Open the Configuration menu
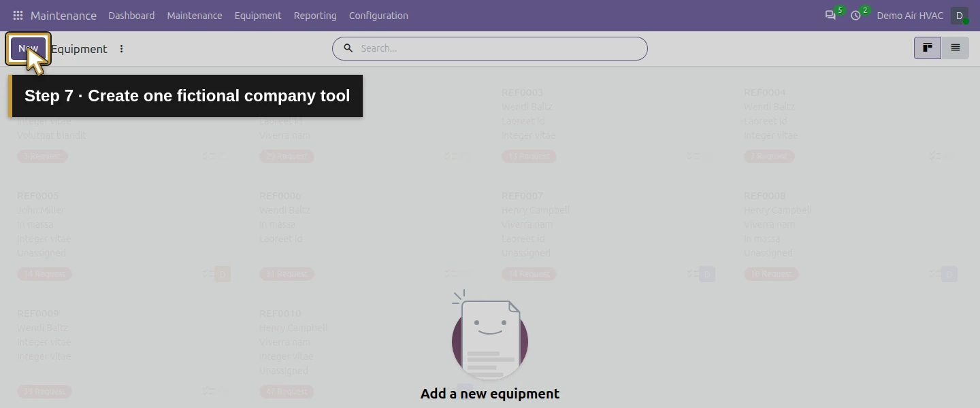This screenshot has height=408, width=980. point(378,16)
